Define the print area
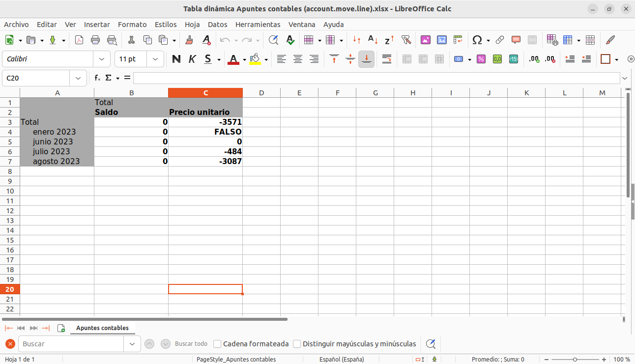635x364 pixels. click(x=552, y=40)
